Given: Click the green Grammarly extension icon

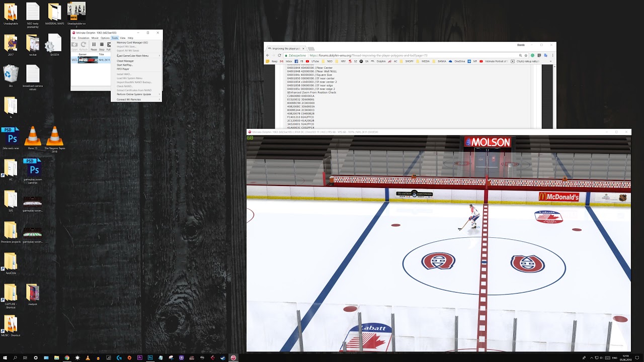Looking at the screenshot, I should 533,55.
